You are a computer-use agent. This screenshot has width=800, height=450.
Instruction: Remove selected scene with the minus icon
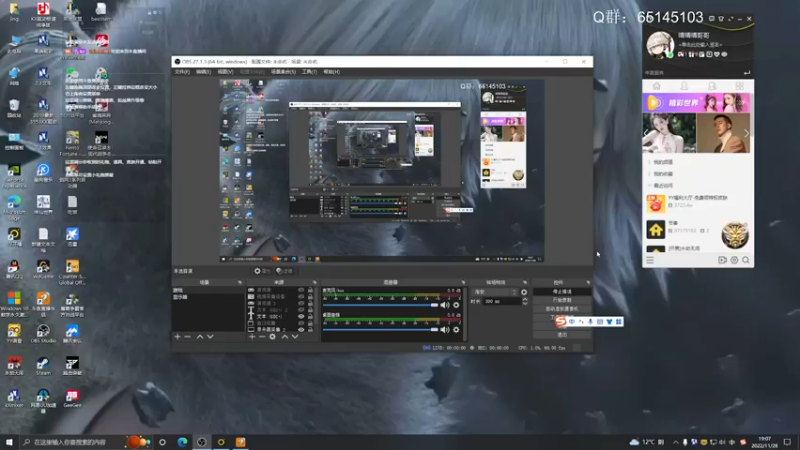click(x=188, y=337)
